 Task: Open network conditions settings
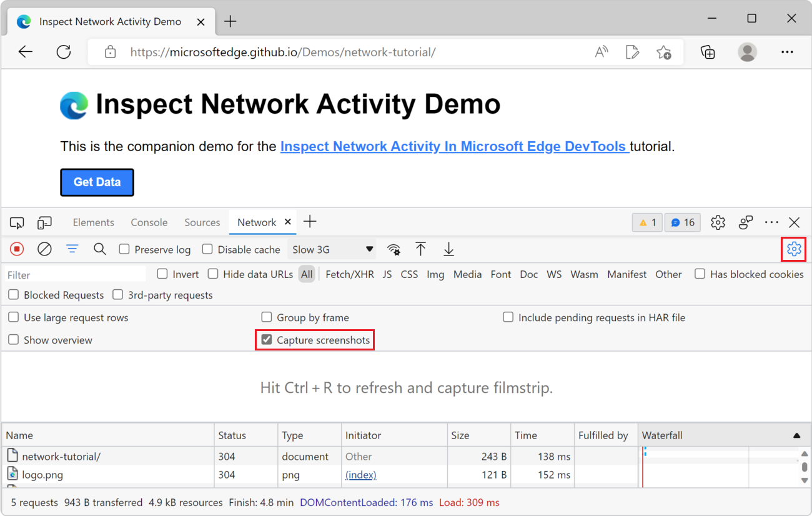click(x=394, y=249)
